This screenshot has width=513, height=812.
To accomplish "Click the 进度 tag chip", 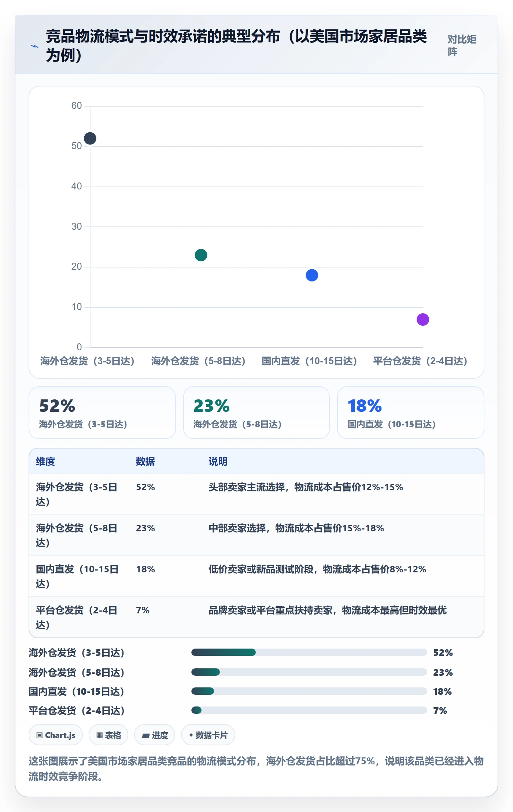I will (155, 735).
